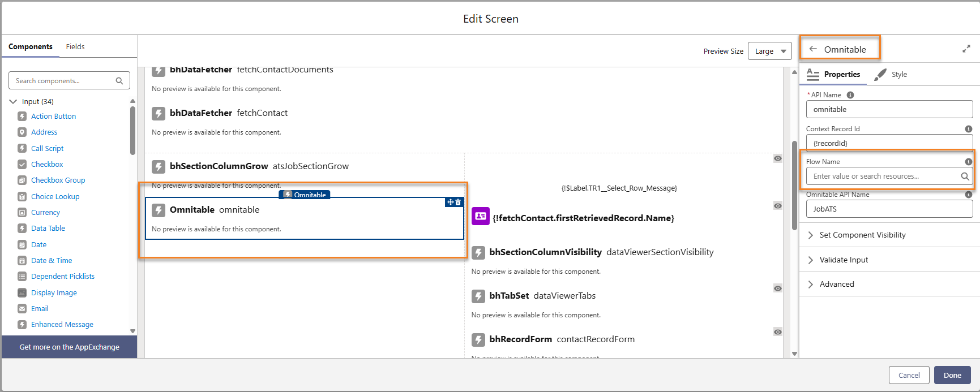The width and height of the screenshot is (980, 392).
Task: Expand the Set Component Visibility section
Action: (x=862, y=235)
